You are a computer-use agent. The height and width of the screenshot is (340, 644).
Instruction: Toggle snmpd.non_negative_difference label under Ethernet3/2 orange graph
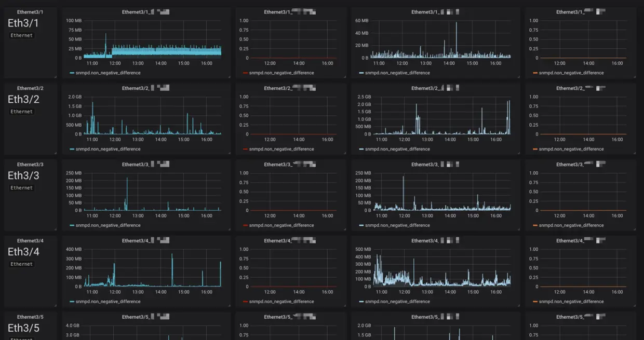click(571, 149)
